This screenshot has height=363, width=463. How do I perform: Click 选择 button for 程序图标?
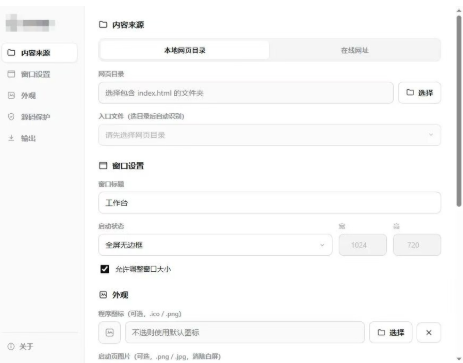point(391,332)
